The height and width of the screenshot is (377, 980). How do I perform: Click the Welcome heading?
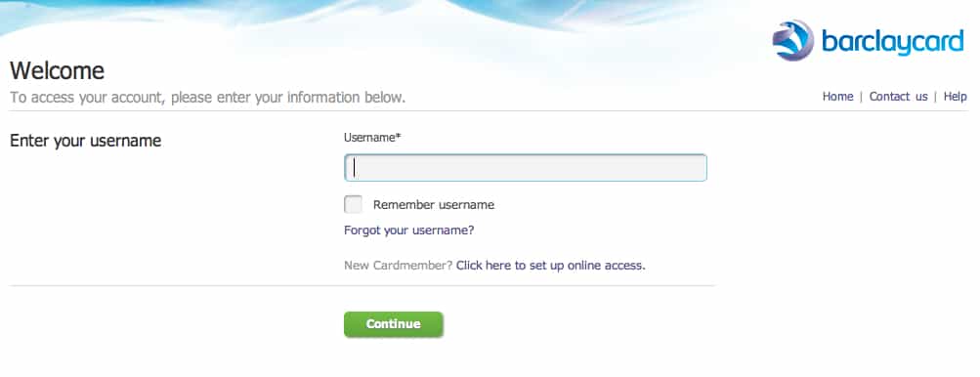[x=57, y=70]
